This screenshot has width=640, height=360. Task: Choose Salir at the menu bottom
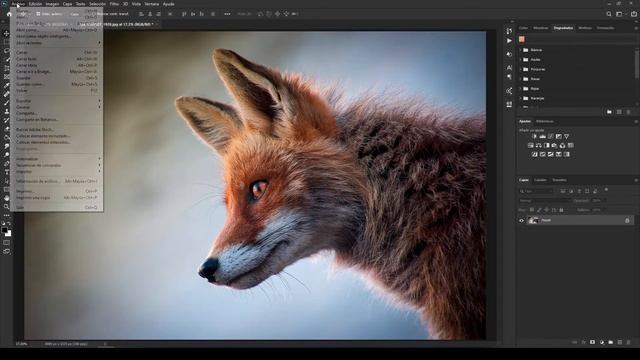(58, 207)
